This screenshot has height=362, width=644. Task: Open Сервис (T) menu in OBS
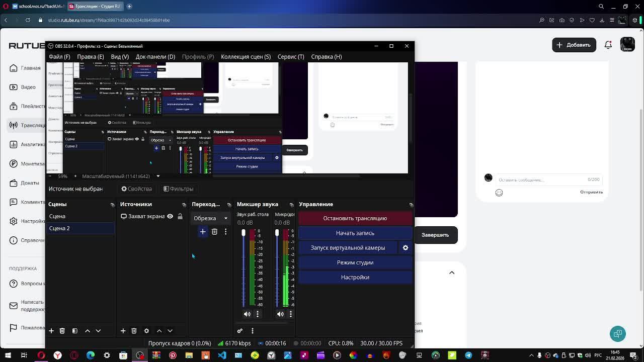(x=291, y=57)
